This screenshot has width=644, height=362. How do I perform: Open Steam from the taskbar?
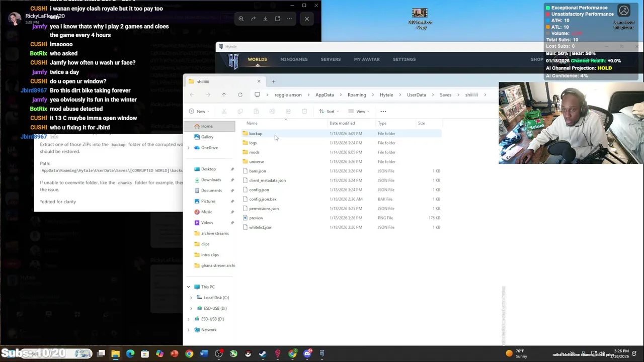(263, 354)
